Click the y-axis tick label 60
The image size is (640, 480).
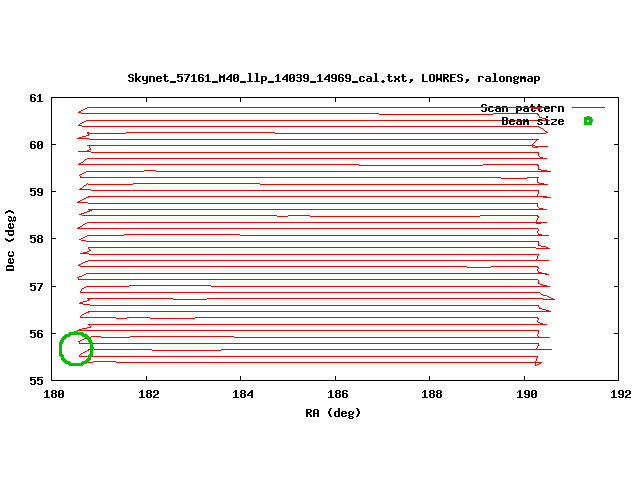point(36,145)
